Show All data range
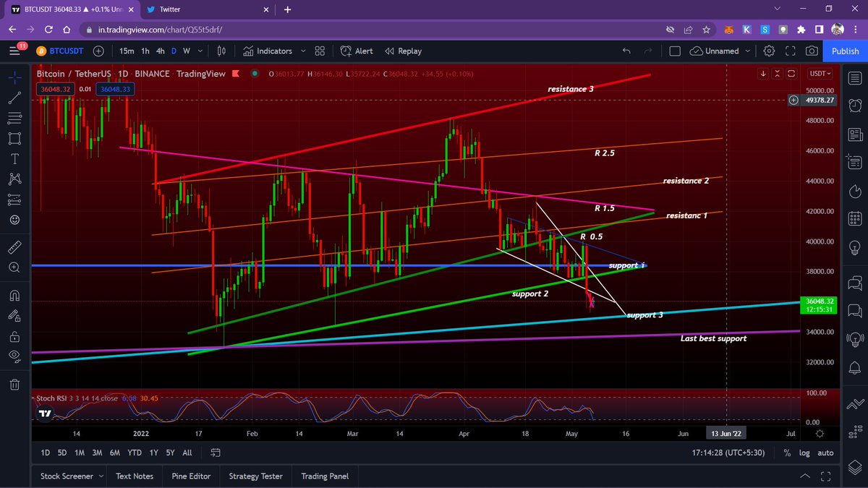 pyautogui.click(x=187, y=453)
